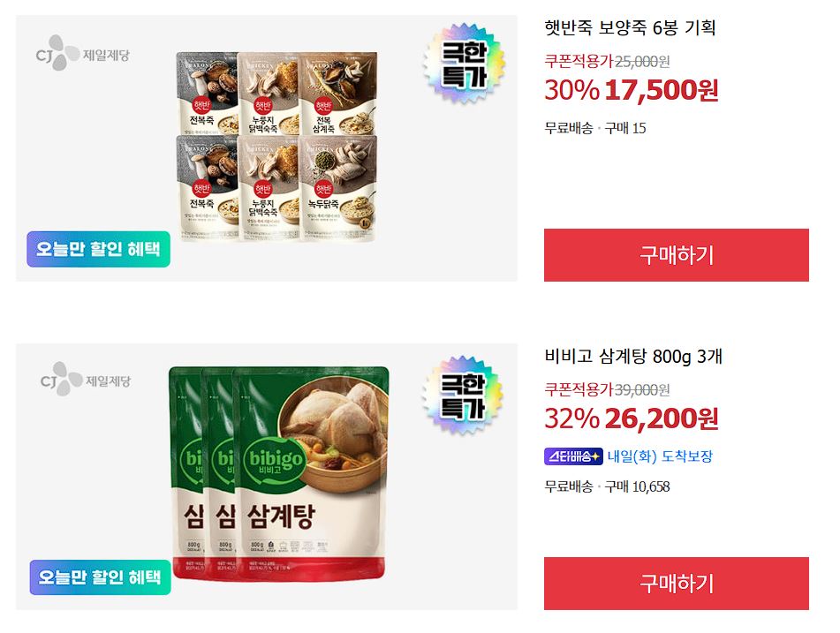
Task: Click 무료배송 구매 10,658 info line
Action: 607,486
